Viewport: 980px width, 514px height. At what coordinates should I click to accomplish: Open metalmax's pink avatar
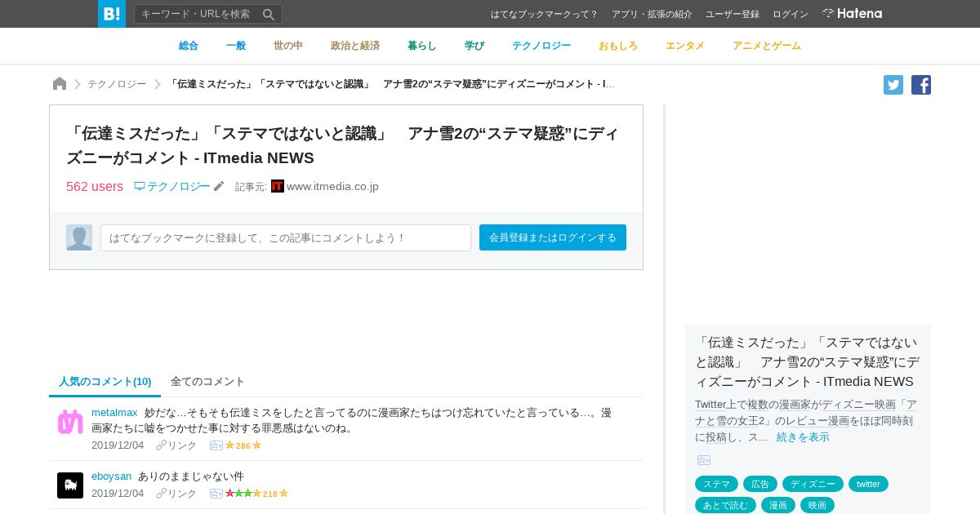point(70,422)
